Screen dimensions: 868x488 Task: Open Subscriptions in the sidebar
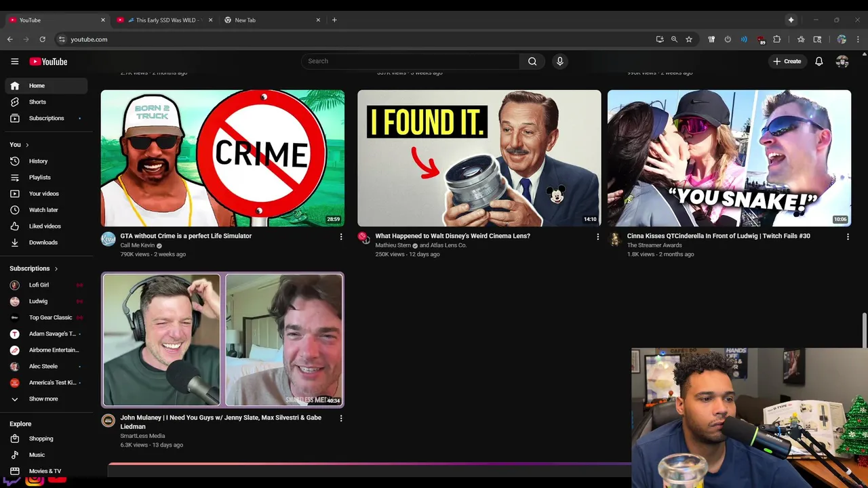tap(46, 118)
